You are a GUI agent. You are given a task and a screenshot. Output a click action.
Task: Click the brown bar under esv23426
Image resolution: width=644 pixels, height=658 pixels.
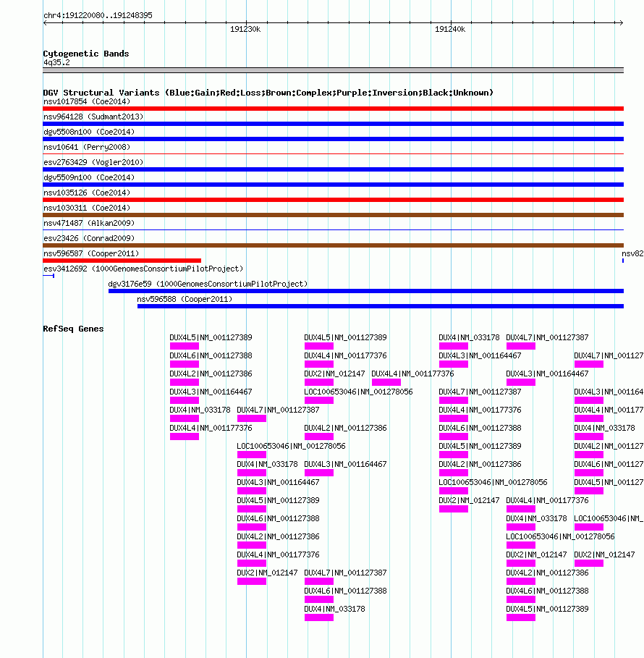tap(333, 245)
